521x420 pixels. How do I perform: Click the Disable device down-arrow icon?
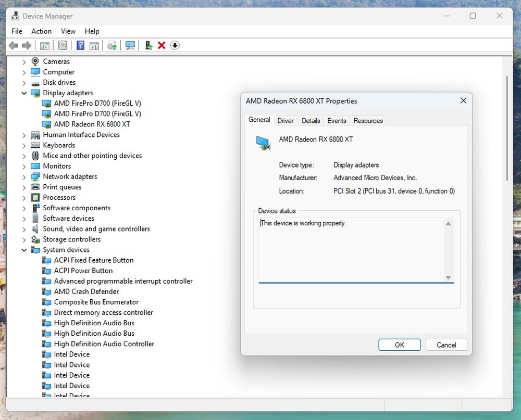point(175,45)
